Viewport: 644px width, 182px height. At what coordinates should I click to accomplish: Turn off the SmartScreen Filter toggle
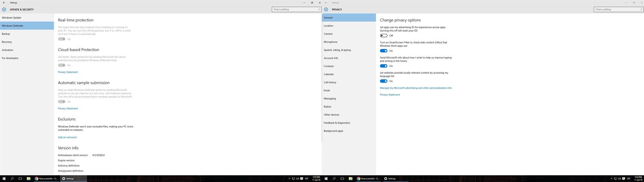384,51
